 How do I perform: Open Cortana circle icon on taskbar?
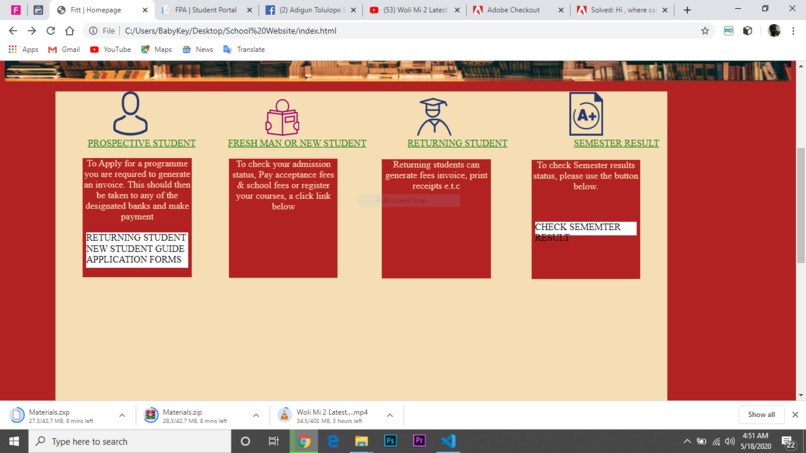click(x=245, y=441)
